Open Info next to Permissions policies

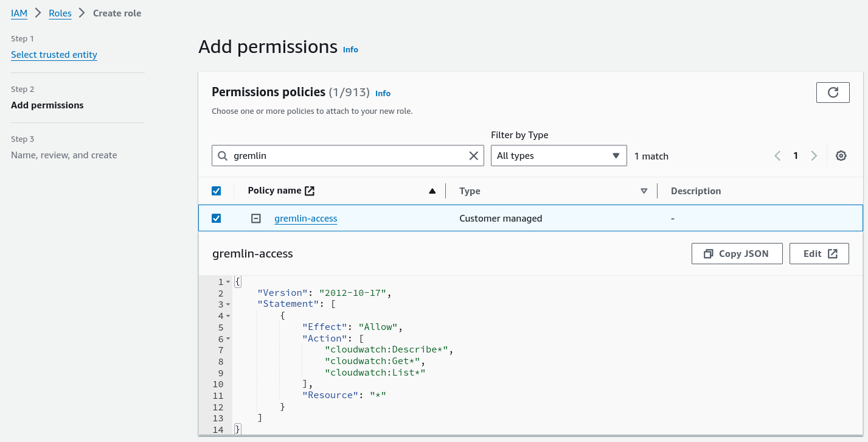tap(383, 94)
